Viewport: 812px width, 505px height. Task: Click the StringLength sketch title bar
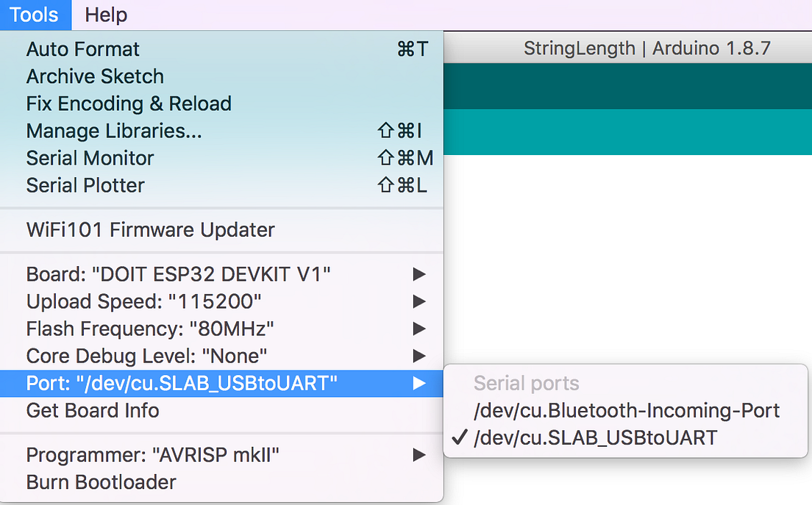647,48
